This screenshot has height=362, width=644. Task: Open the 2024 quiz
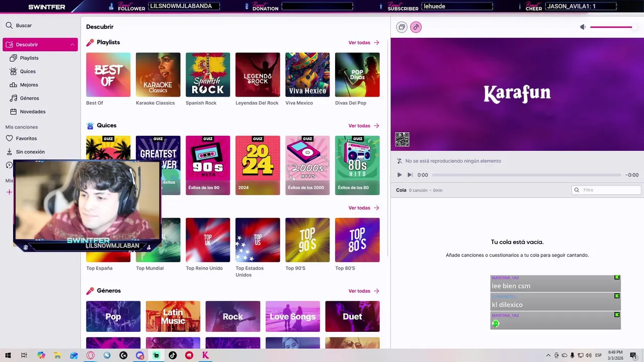pyautogui.click(x=258, y=165)
